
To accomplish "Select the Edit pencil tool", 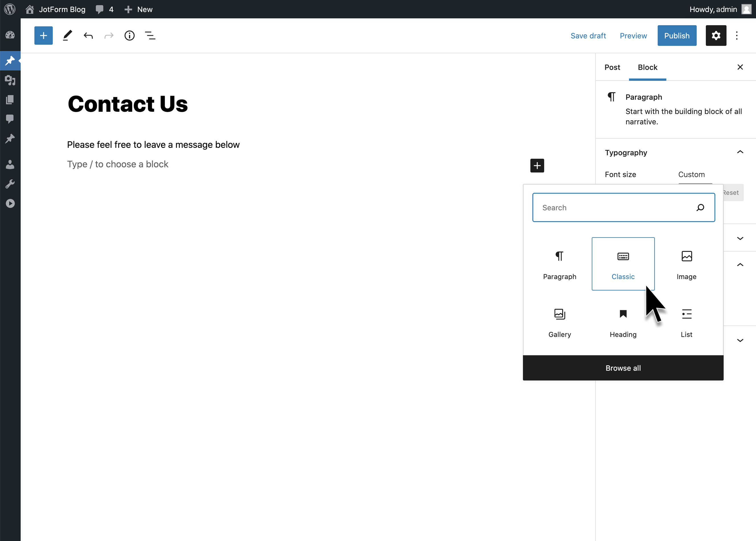I will 67,35.
